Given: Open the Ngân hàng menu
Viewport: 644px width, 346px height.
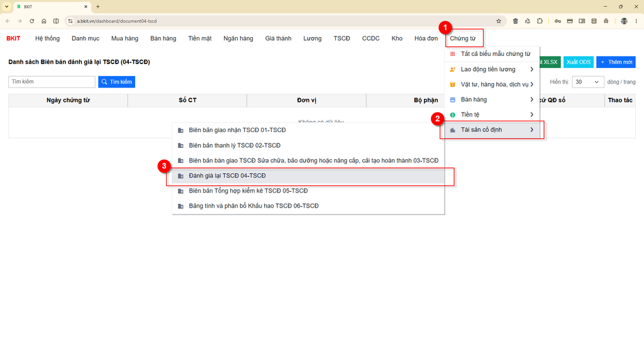Looking at the screenshot, I should [x=238, y=38].
